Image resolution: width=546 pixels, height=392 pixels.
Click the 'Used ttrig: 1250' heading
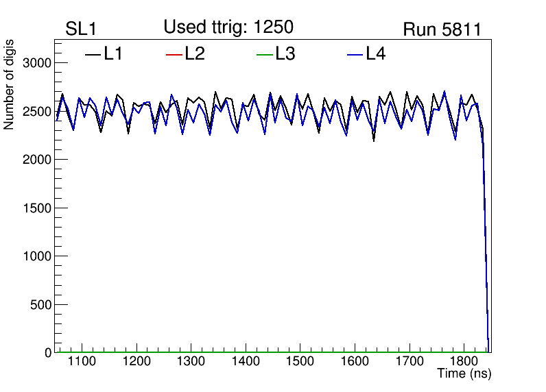(228, 27)
